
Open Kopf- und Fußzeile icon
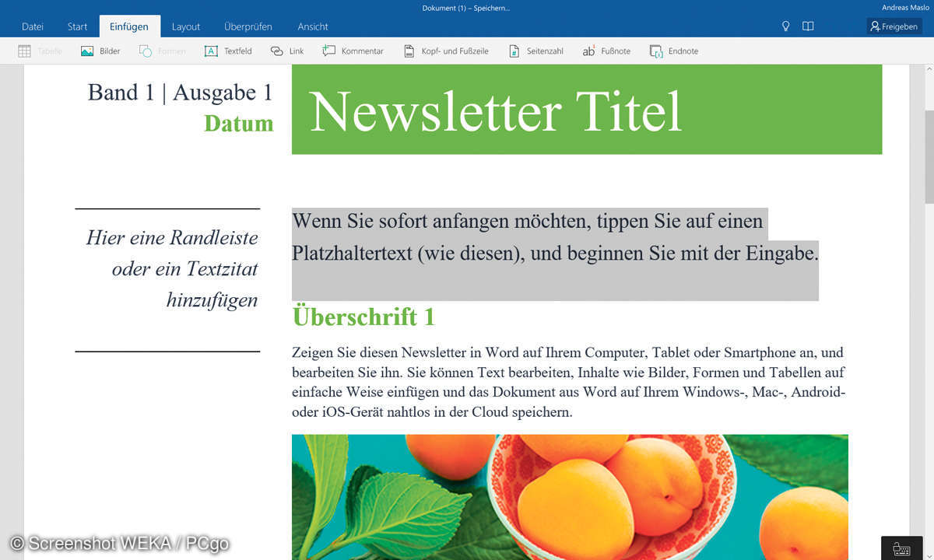coord(409,51)
